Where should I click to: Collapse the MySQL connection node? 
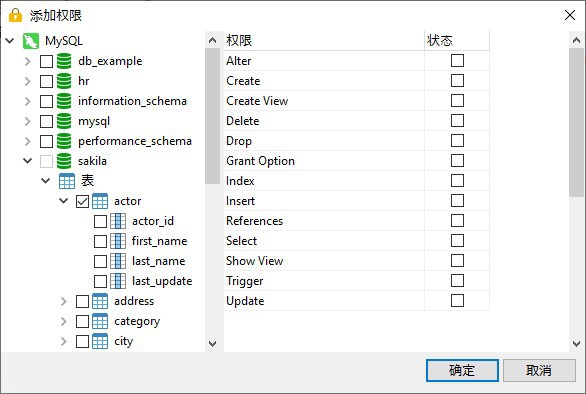coord(10,41)
